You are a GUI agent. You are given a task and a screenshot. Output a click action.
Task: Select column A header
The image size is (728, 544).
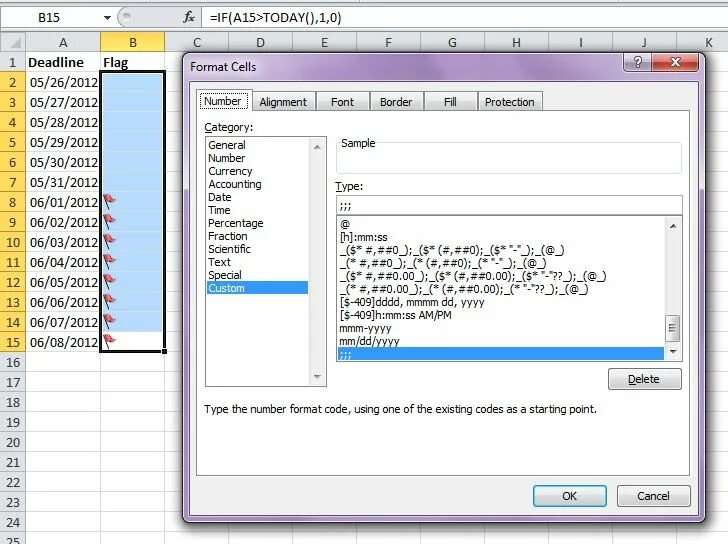coord(63,42)
